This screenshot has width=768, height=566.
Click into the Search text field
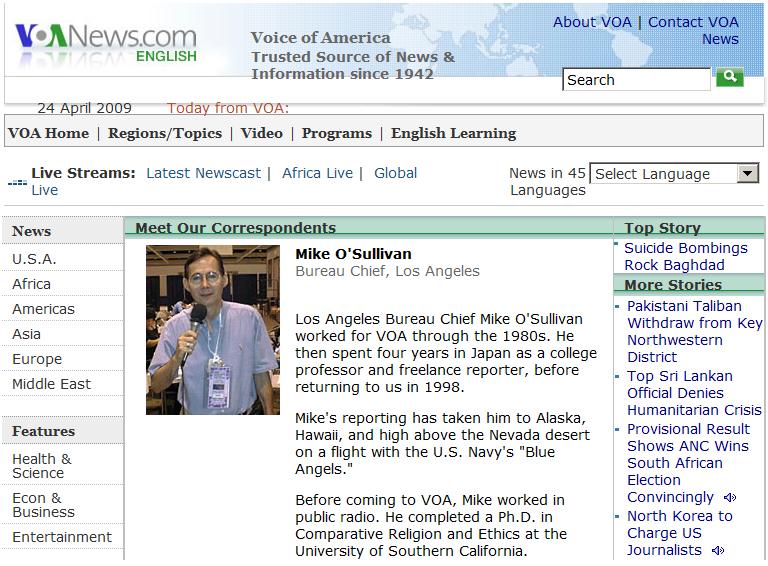click(636, 80)
